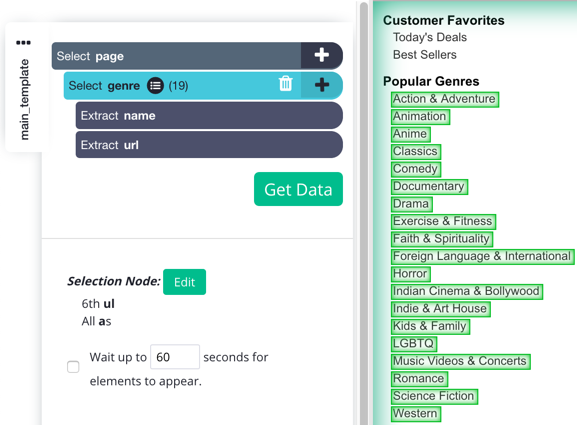The image size is (577, 425).
Task: Click the vertical scrollbar between panels
Action: point(364,213)
